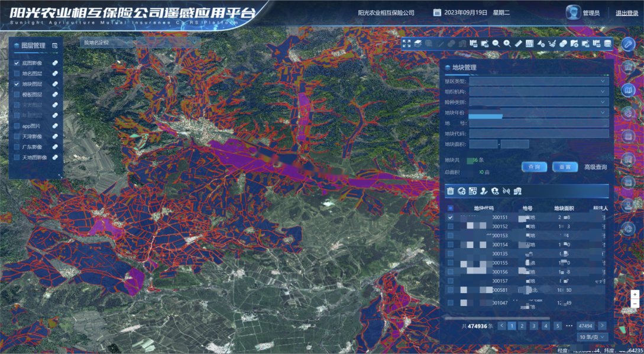The width and height of the screenshot is (644, 354).
Task: Expand the 险种类别 dropdown
Action: point(539,102)
